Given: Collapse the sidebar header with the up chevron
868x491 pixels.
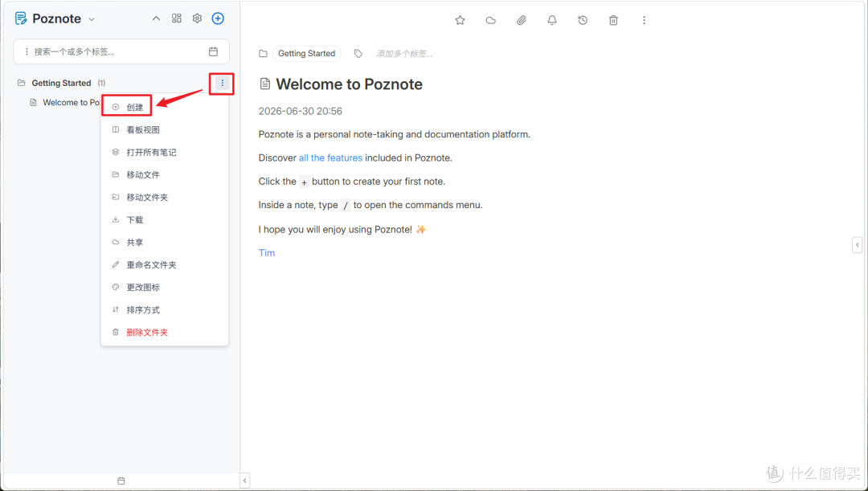Looking at the screenshot, I should [x=156, y=18].
